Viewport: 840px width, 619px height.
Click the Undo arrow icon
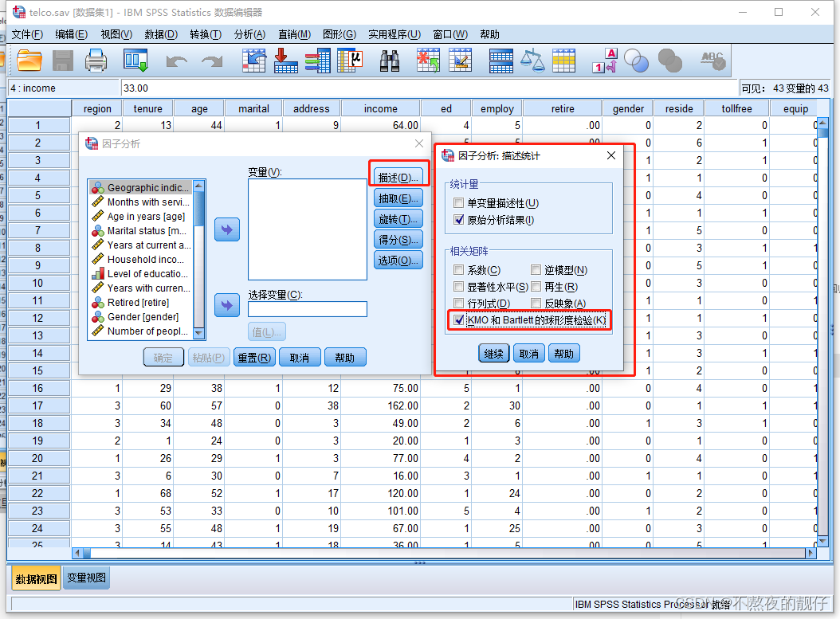tap(176, 61)
